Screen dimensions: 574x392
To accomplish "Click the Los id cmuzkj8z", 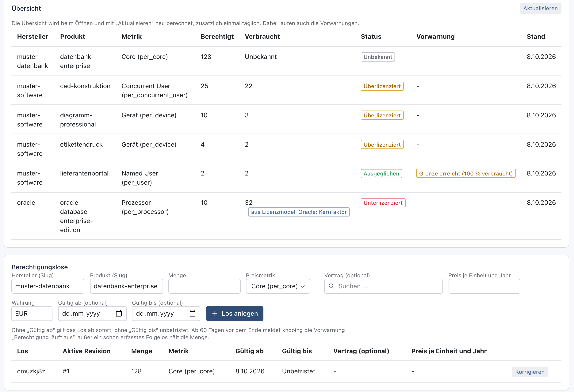I will tap(31, 371).
